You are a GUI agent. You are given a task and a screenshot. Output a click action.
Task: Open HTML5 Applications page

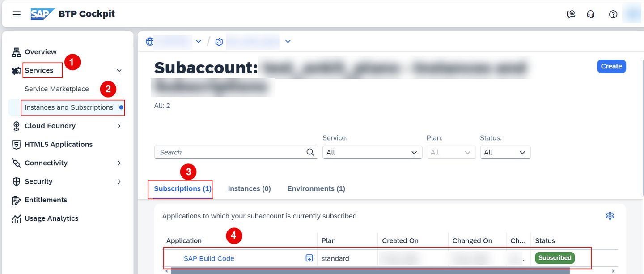tap(59, 145)
